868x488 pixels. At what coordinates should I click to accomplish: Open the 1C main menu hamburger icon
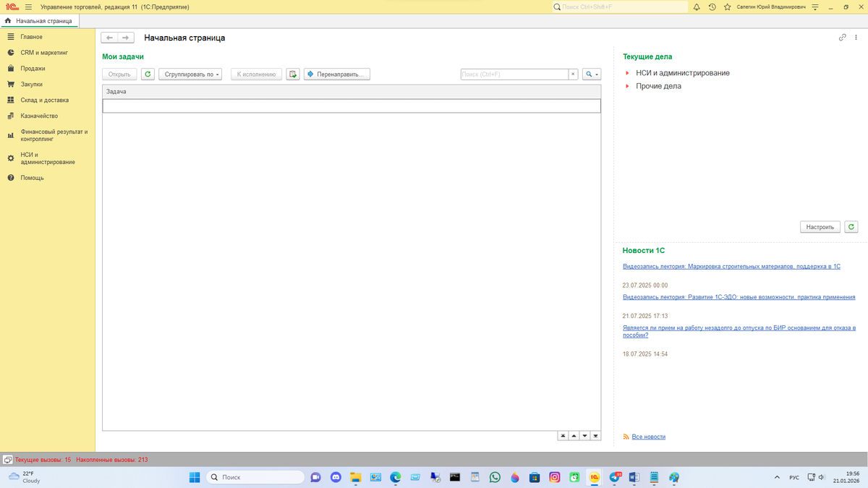tap(28, 7)
